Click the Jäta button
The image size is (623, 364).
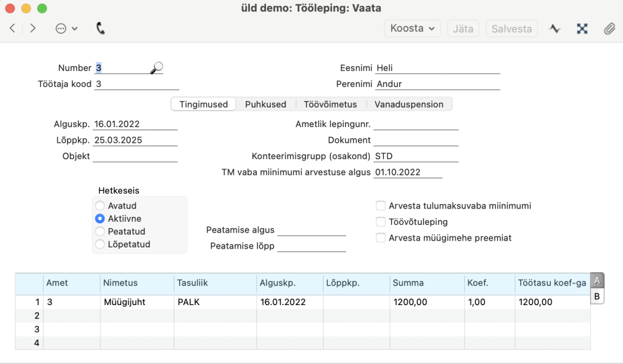(x=463, y=29)
